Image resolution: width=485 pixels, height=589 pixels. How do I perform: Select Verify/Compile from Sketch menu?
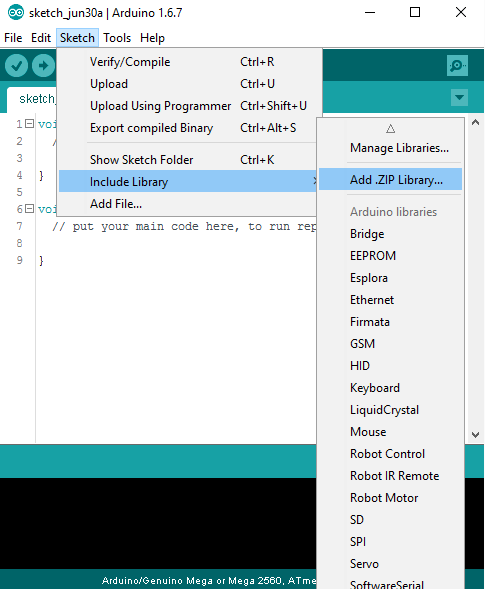click(187, 62)
